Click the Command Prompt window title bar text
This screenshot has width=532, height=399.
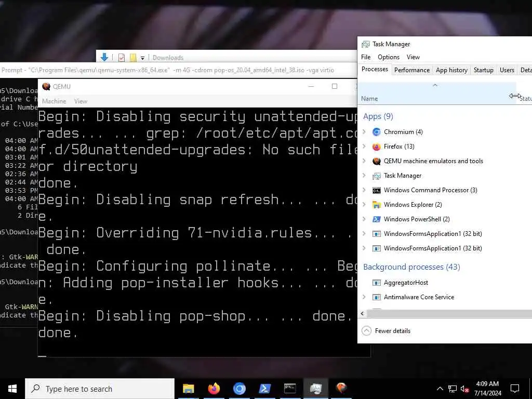tap(168, 70)
